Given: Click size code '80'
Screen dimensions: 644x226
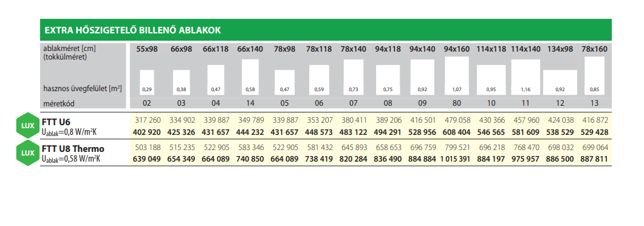Looking at the screenshot, I should [457, 103].
